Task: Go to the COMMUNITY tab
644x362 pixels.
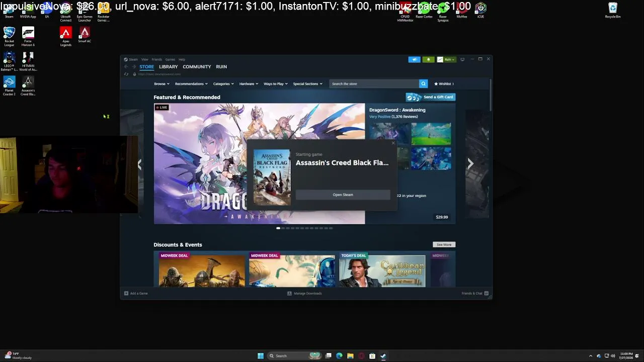Action: pos(197,67)
